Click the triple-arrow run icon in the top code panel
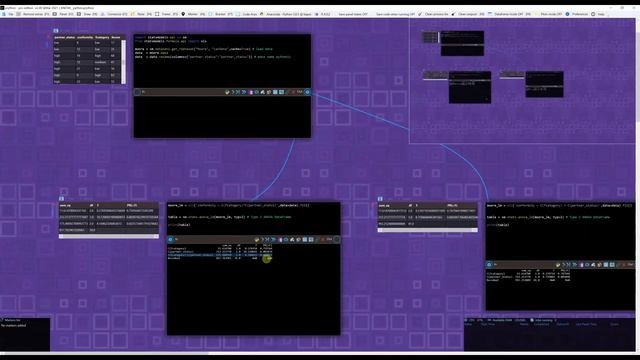 tap(244, 92)
